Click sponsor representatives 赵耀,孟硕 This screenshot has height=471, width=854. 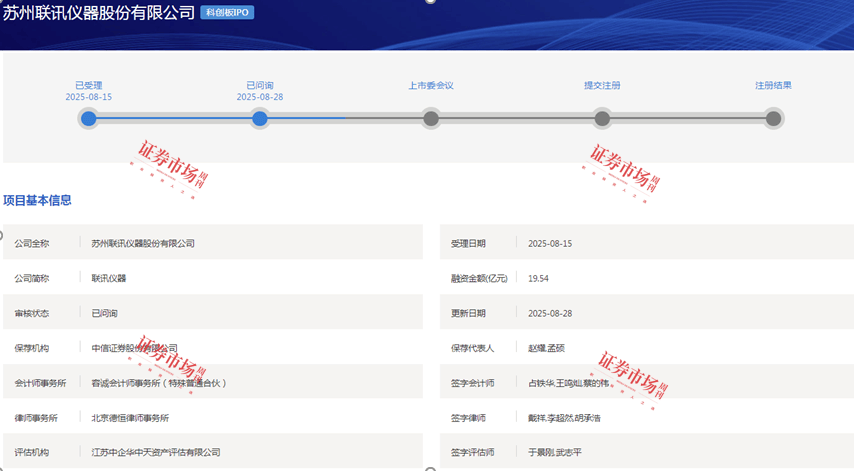pyautogui.click(x=546, y=348)
